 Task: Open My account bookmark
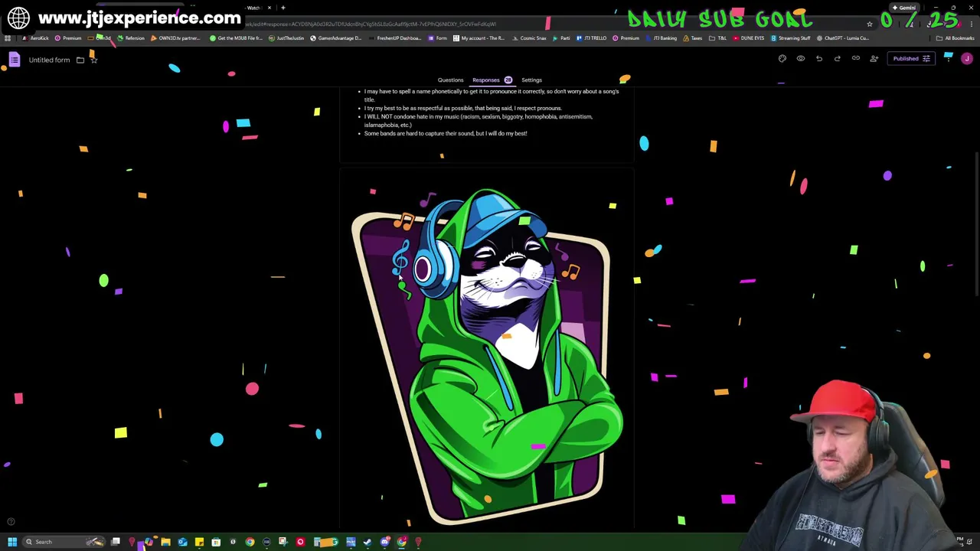pyautogui.click(x=479, y=38)
